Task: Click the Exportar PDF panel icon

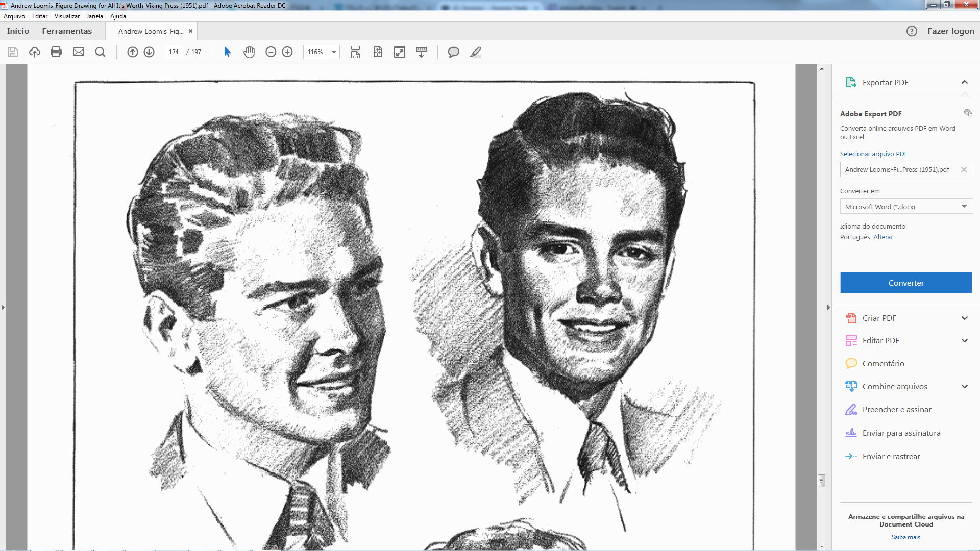Action: (851, 82)
